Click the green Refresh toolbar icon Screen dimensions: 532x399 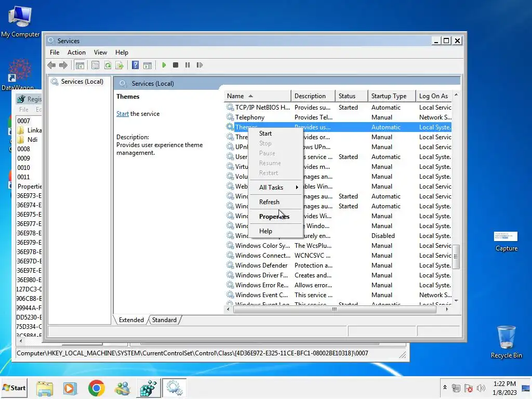point(108,65)
